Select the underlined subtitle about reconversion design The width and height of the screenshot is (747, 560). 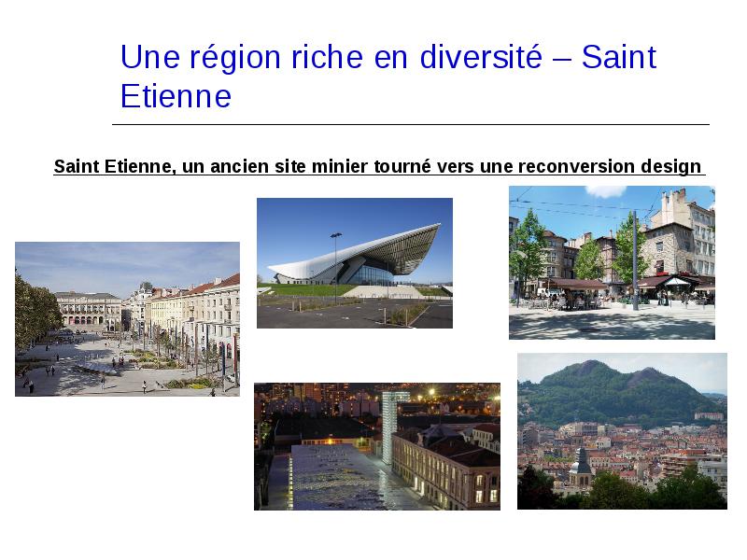pos(379,167)
